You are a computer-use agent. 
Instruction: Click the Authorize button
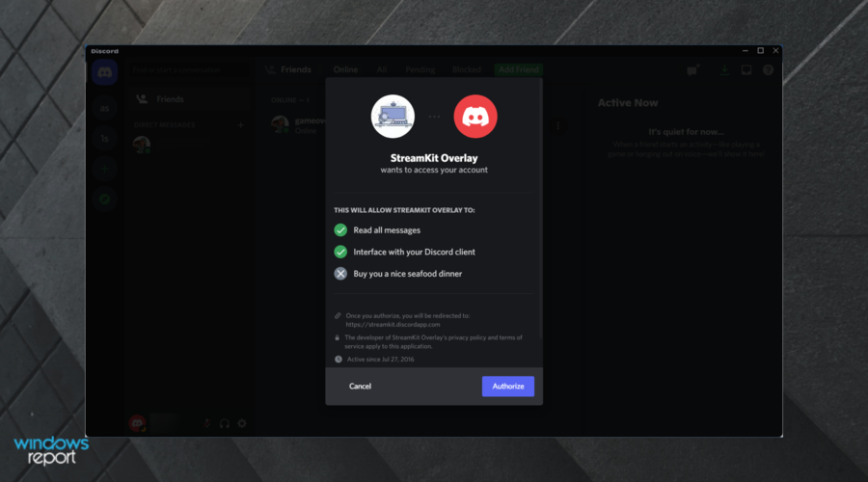click(x=507, y=387)
